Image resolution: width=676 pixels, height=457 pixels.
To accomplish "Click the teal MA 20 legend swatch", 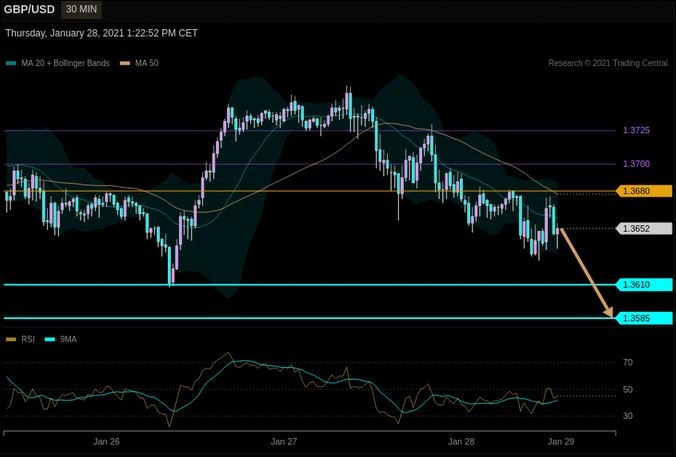I will coord(11,63).
